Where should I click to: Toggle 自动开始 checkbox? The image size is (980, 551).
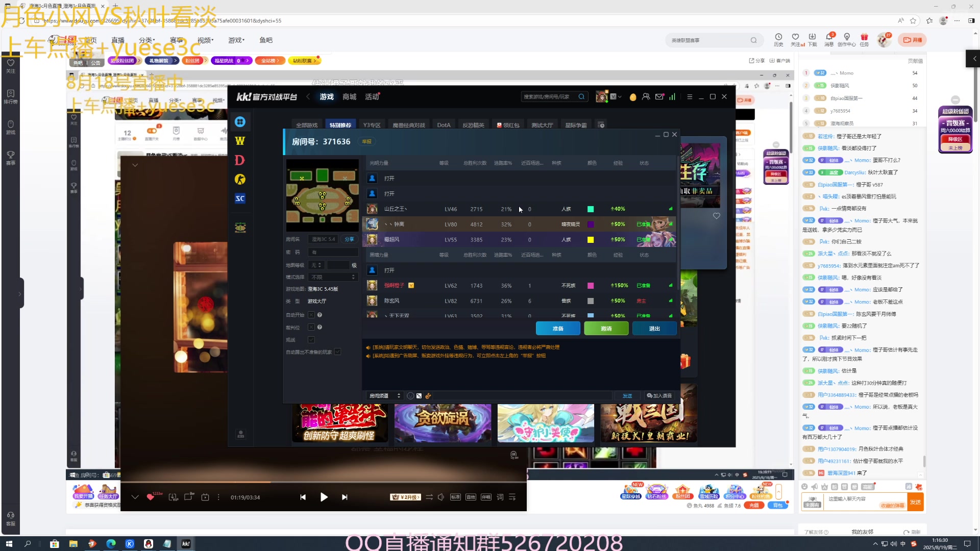[x=311, y=315]
